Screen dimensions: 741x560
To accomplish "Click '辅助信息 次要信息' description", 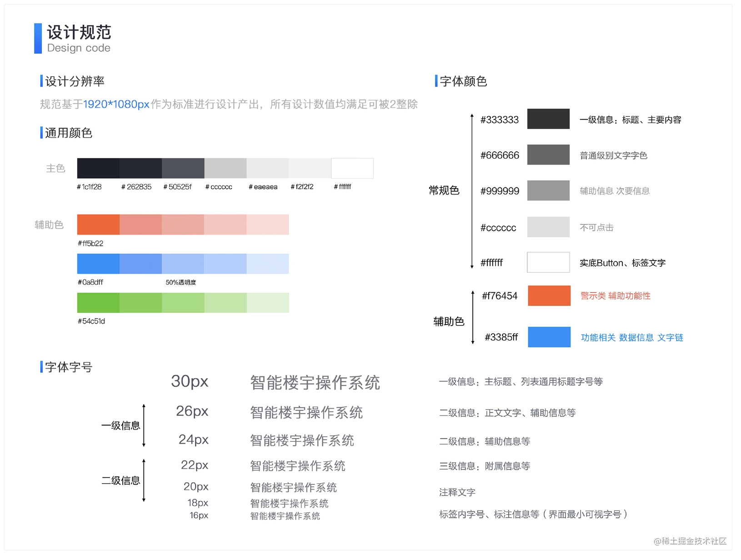I will pyautogui.click(x=615, y=191).
